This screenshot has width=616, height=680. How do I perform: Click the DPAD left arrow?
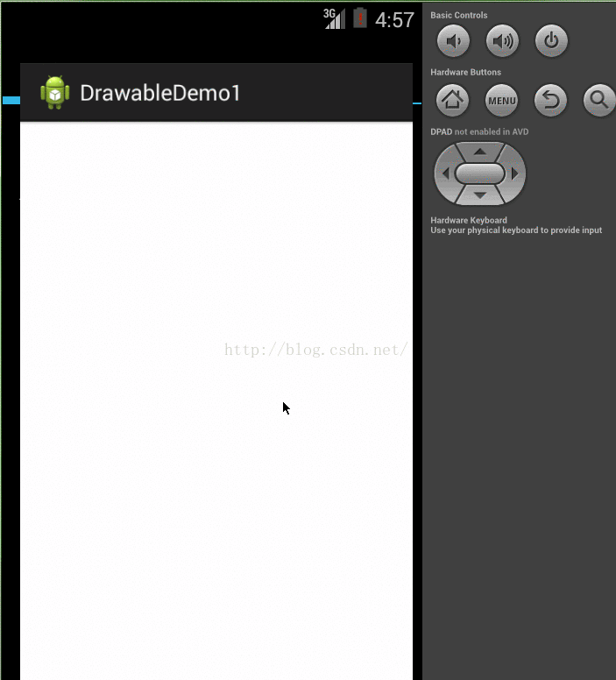pos(445,174)
